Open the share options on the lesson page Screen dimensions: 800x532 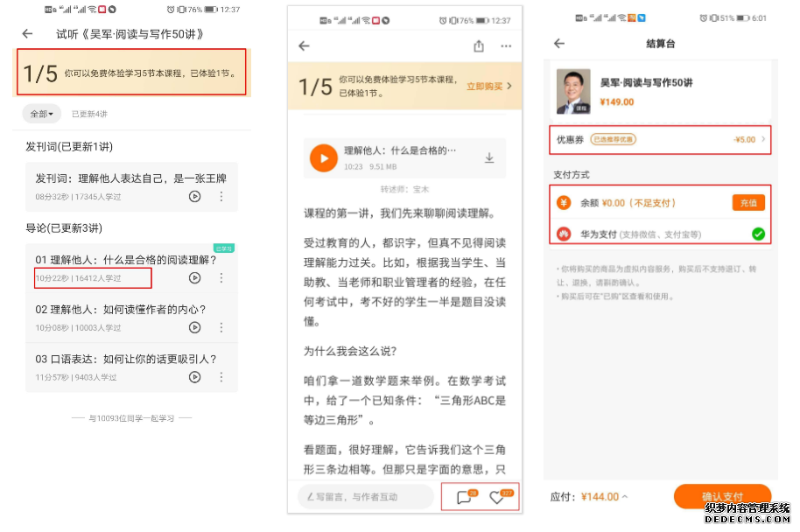tap(478, 45)
